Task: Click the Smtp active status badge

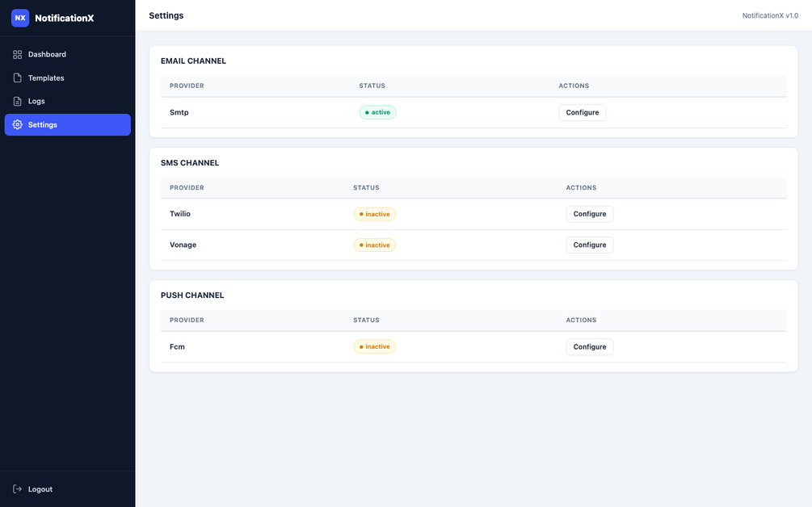Action: coord(377,112)
